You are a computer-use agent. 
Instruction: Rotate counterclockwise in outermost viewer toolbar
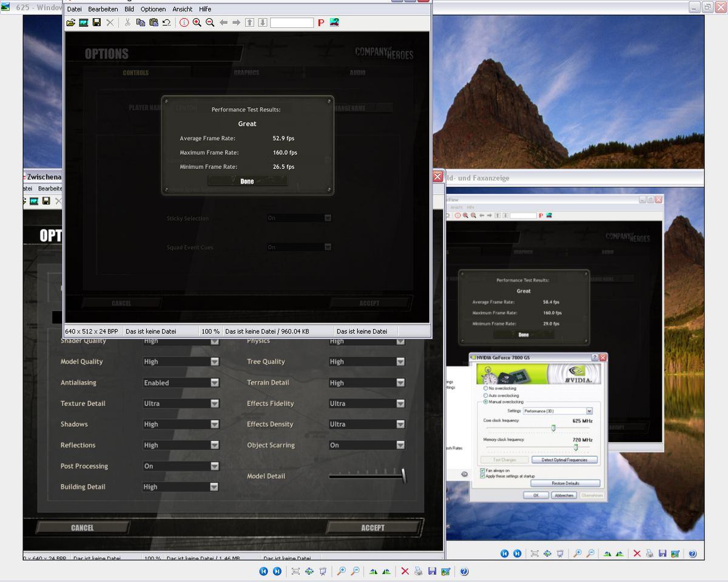pyautogui.click(x=386, y=571)
